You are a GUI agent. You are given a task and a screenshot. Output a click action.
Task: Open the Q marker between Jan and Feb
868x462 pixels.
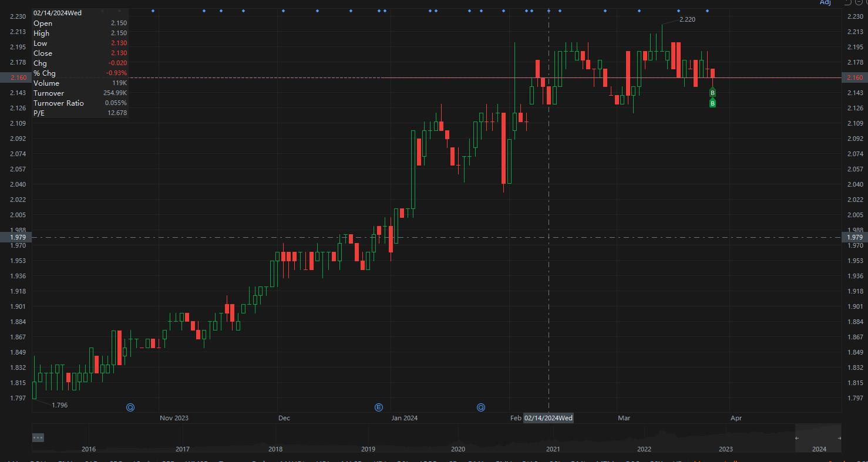pos(481,407)
